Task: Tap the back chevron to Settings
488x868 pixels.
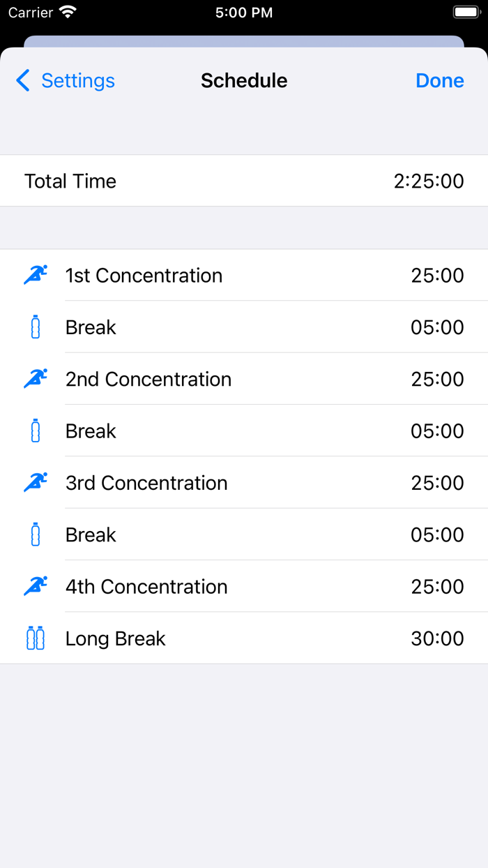Action: 22,80
